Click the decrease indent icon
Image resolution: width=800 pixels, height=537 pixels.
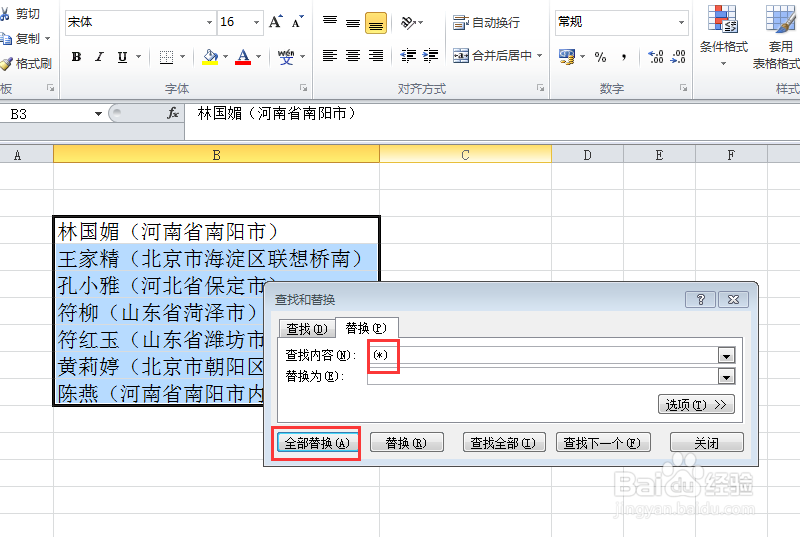(x=408, y=55)
